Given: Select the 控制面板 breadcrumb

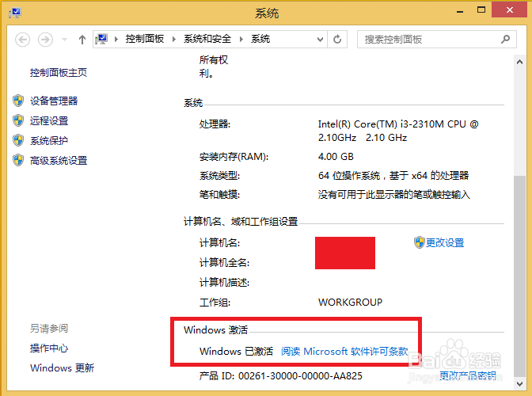Looking at the screenshot, I should tap(145, 39).
